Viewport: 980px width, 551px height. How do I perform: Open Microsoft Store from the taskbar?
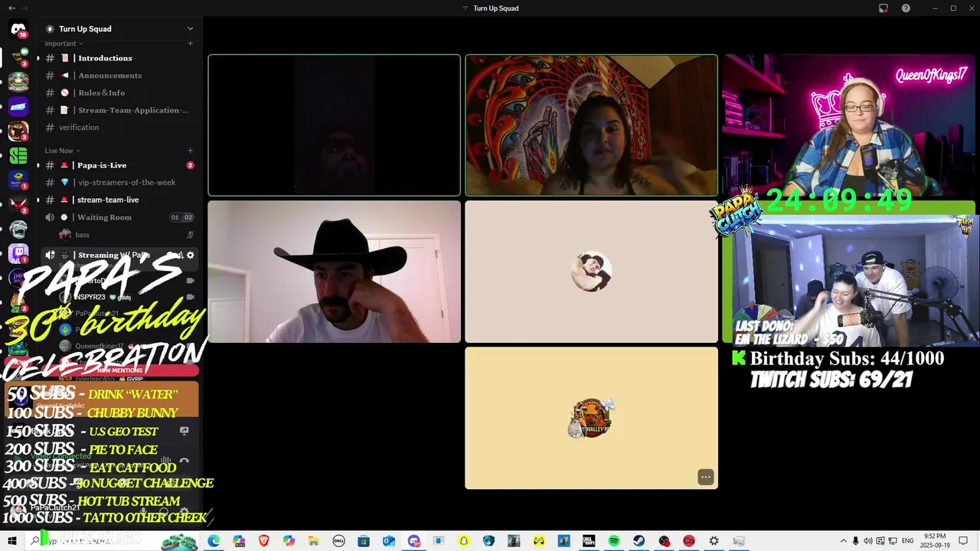click(364, 541)
